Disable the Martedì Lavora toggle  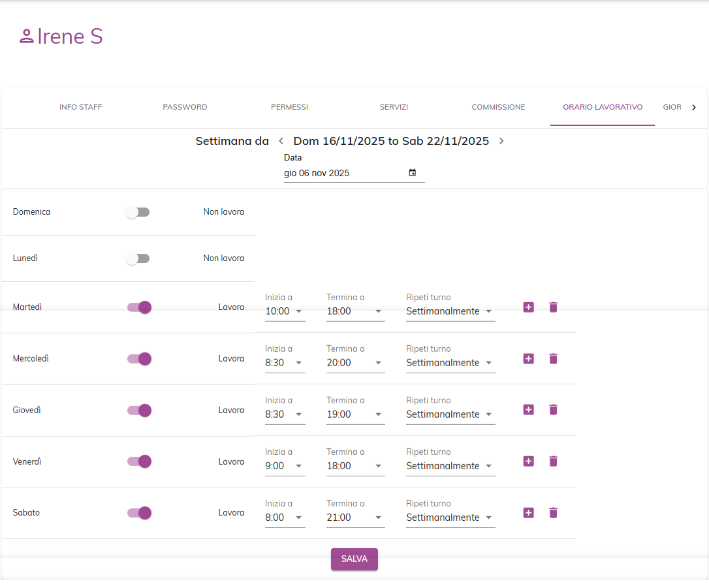click(x=139, y=307)
